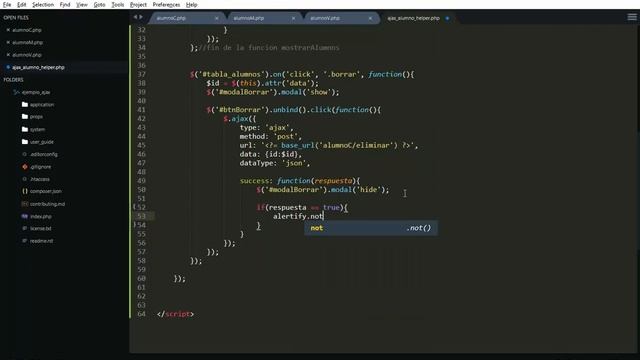Click line number 37 in gutter

click(x=141, y=74)
